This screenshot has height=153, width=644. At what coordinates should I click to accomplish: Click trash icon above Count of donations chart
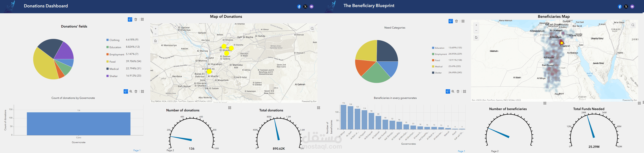point(136,91)
